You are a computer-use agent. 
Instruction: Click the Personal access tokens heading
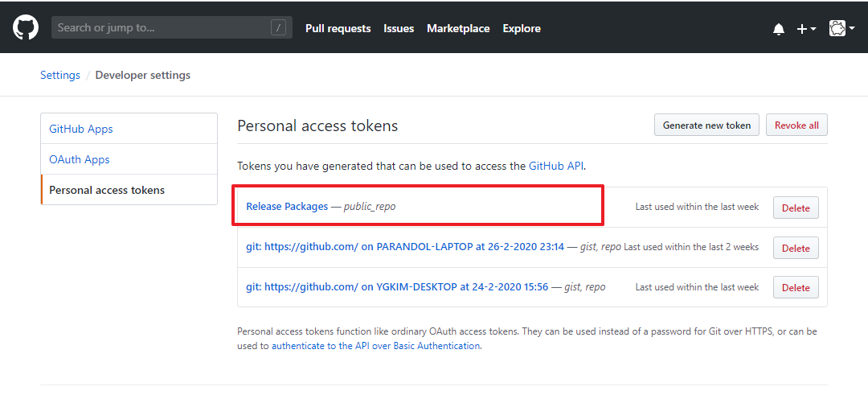(x=317, y=125)
